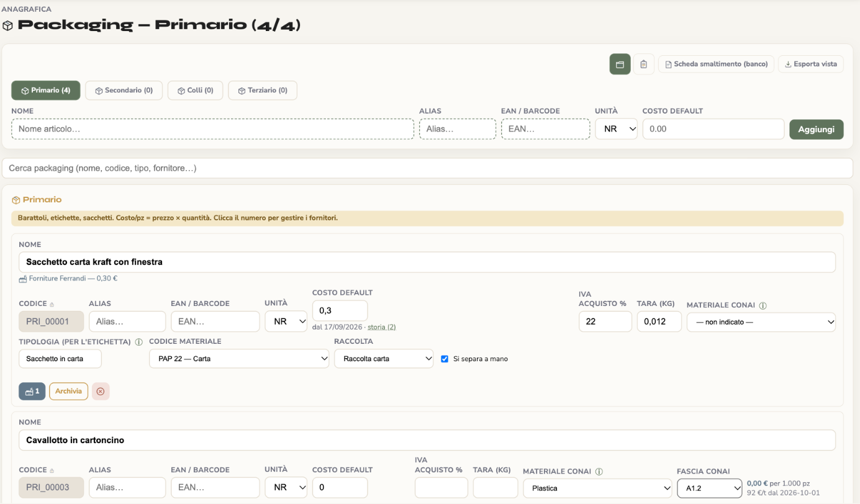The width and height of the screenshot is (860, 504).
Task: Click lock icon next to Codice PRI_00001
Action: [52, 304]
